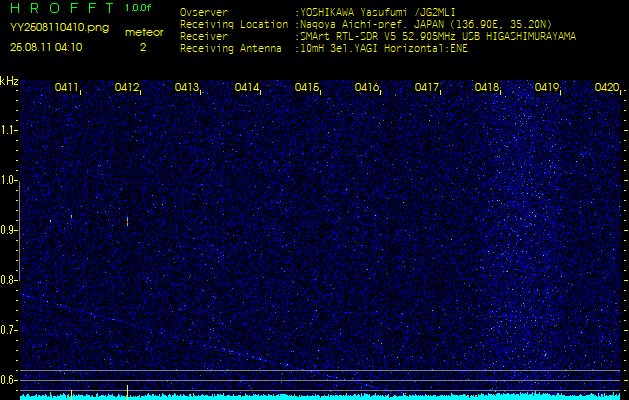Click the 0419 time marker
This screenshot has width=629, height=400.
point(547,87)
